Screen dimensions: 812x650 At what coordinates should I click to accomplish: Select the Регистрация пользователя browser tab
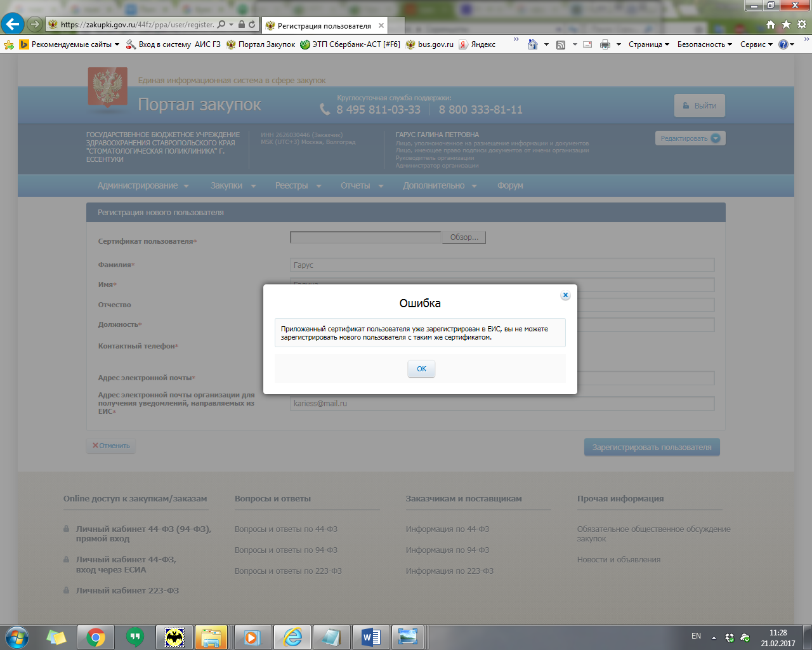[324, 26]
